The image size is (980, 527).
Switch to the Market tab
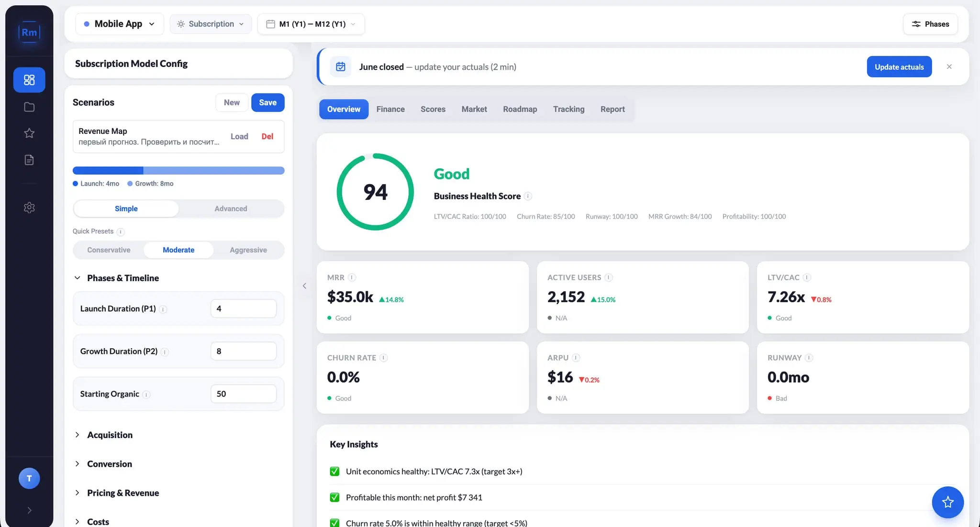474,109
